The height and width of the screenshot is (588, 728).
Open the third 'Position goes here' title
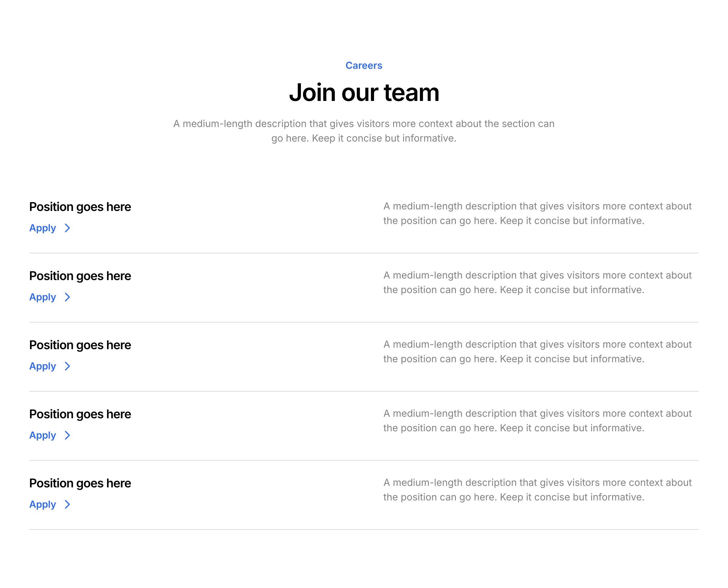point(80,345)
